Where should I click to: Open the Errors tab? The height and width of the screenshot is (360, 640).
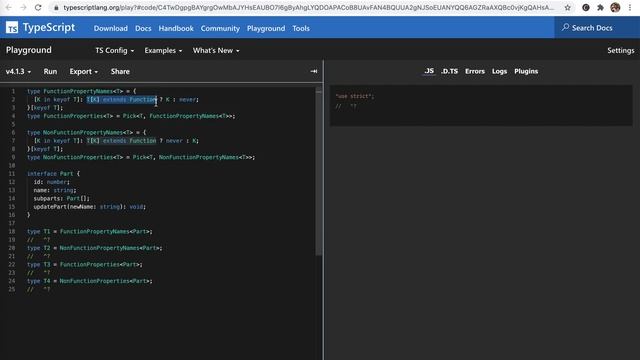475,71
